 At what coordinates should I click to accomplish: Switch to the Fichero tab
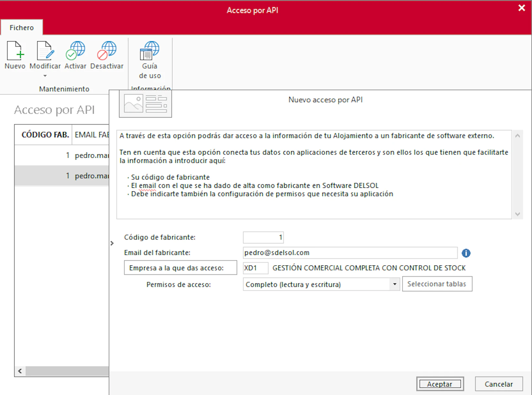[x=22, y=28]
